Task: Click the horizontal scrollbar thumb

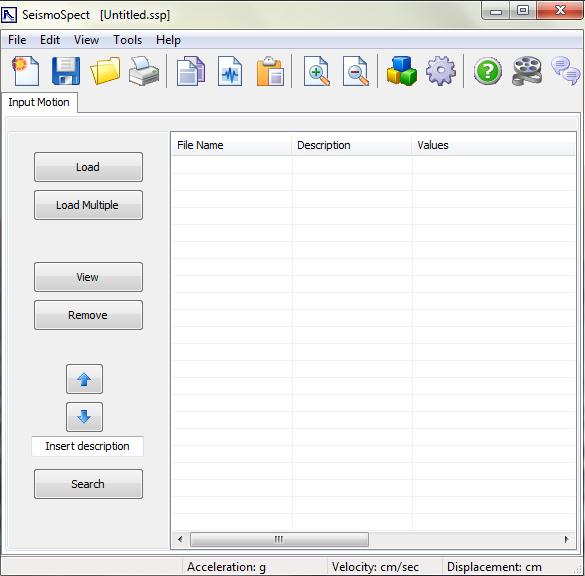Action: [x=279, y=539]
